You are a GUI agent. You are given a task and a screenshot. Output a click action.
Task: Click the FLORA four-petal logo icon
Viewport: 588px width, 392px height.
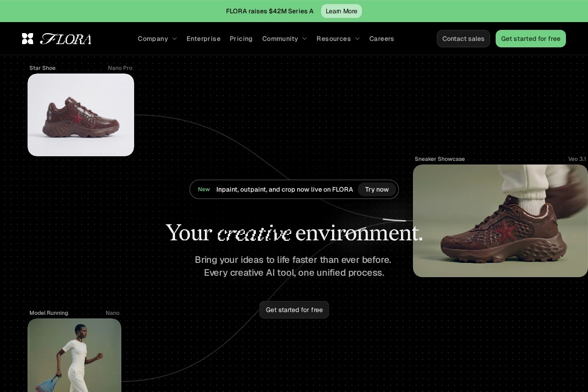pos(28,39)
